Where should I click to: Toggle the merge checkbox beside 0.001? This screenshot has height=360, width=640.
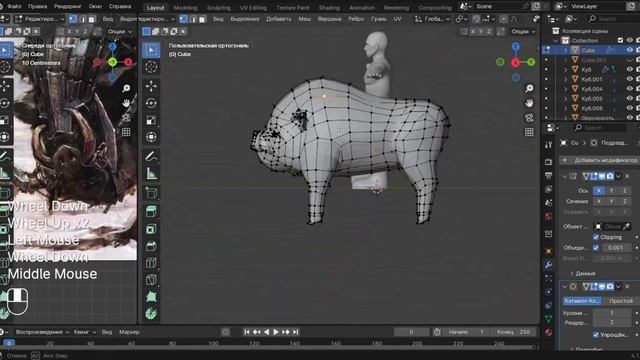point(596,247)
